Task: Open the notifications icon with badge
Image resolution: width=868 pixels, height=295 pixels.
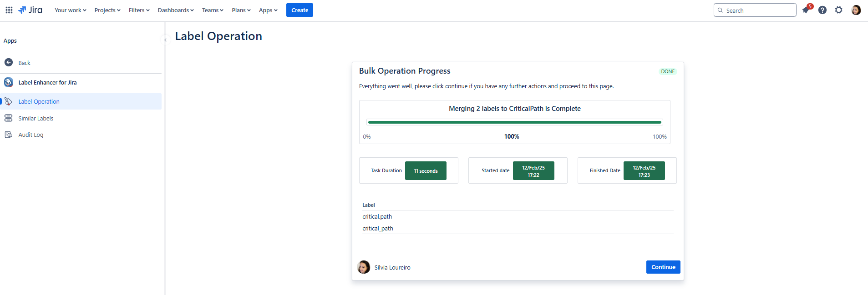Action: [806, 10]
